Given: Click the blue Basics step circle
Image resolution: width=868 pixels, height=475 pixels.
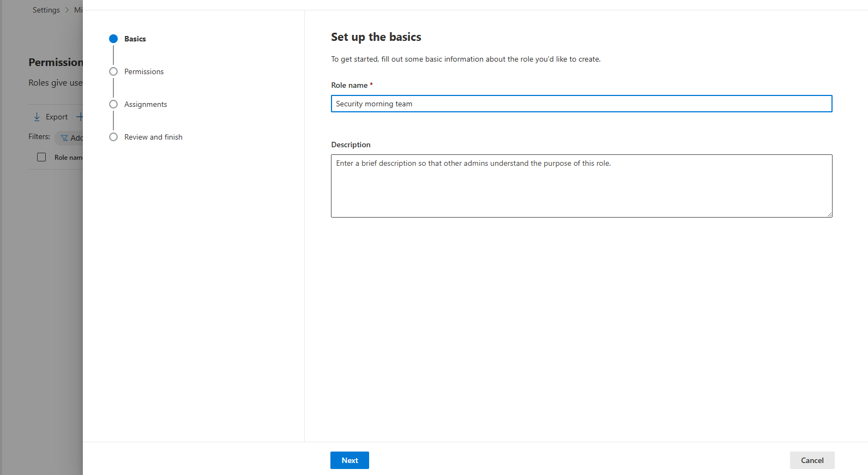Looking at the screenshot, I should (113, 39).
